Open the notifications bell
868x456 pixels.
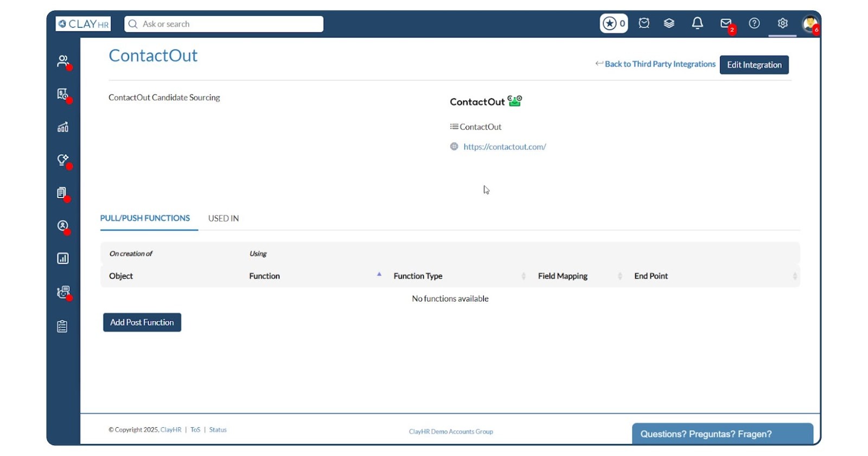click(x=698, y=23)
